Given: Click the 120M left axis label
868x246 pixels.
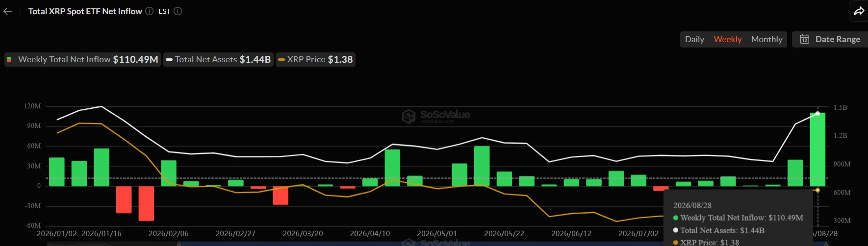Looking at the screenshot, I should click(x=32, y=106).
